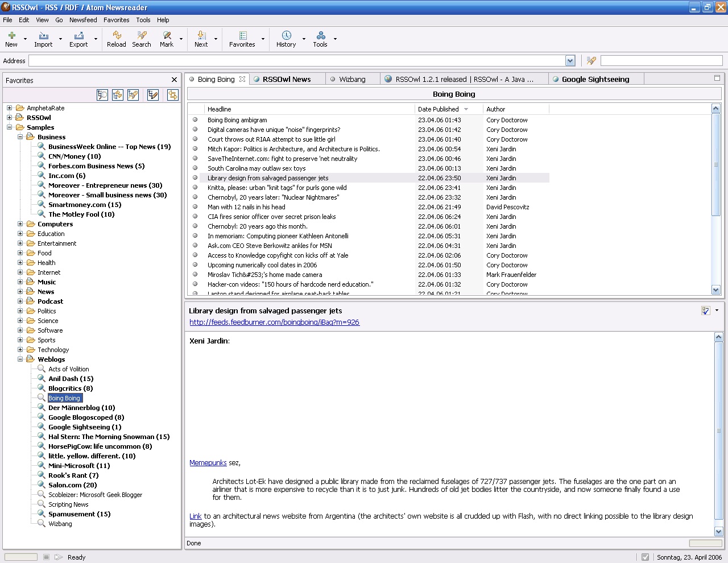The height and width of the screenshot is (563, 728).
Task: Search within favorites using the magnifier tree icon
Action: (102, 95)
